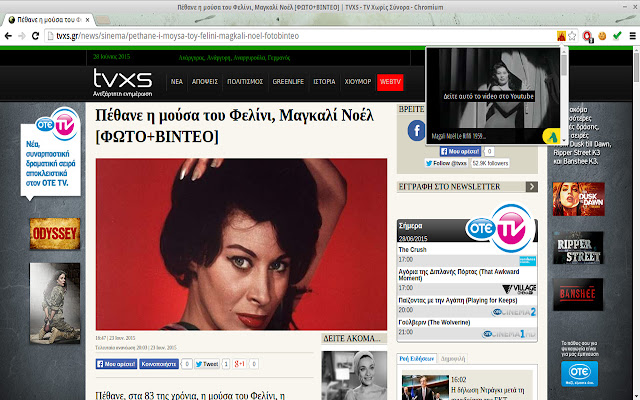This screenshot has width=640, height=400.
Task: Switch to the Ροή Ειδήσεων tab
Action: (x=416, y=357)
